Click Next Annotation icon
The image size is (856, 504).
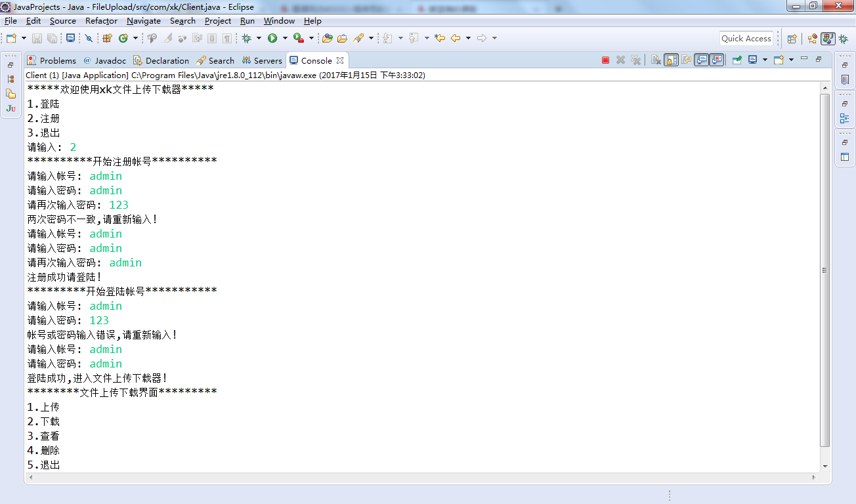point(387,38)
